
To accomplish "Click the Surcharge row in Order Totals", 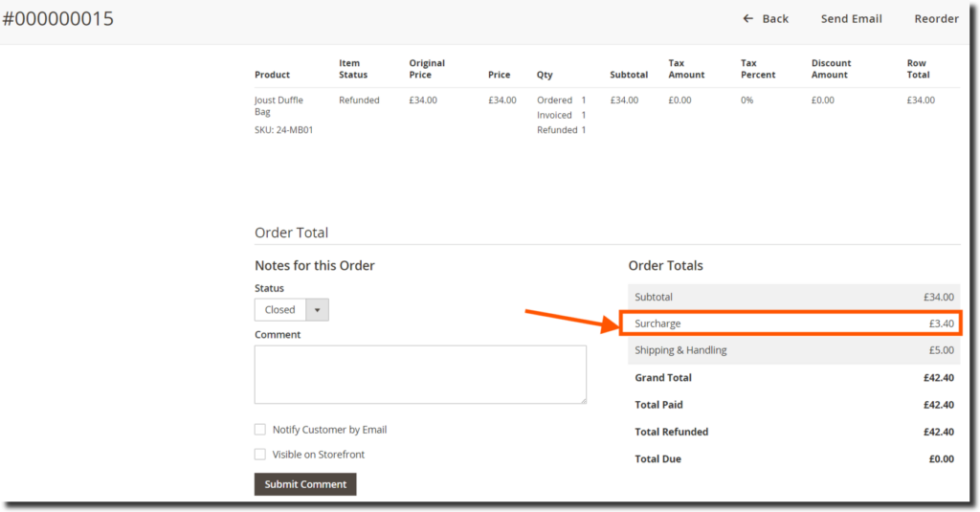I will point(791,323).
